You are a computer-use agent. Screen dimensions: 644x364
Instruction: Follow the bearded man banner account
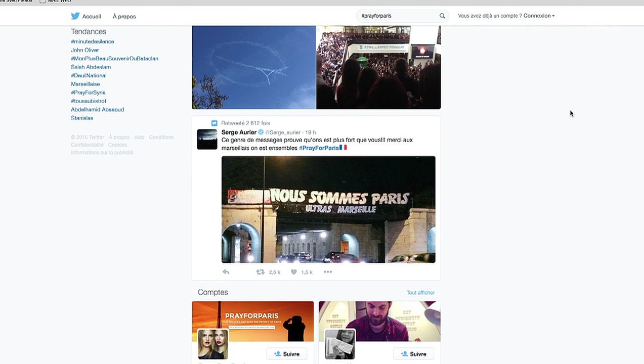tap(413, 354)
